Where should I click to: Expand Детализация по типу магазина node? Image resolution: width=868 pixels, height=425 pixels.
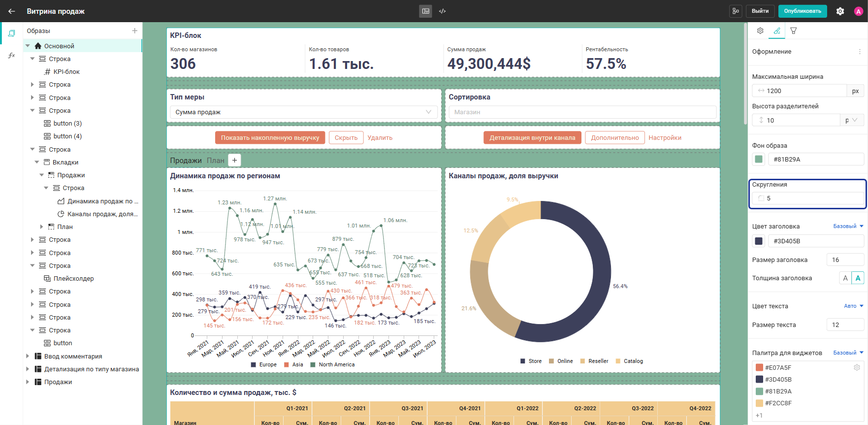(x=28, y=369)
